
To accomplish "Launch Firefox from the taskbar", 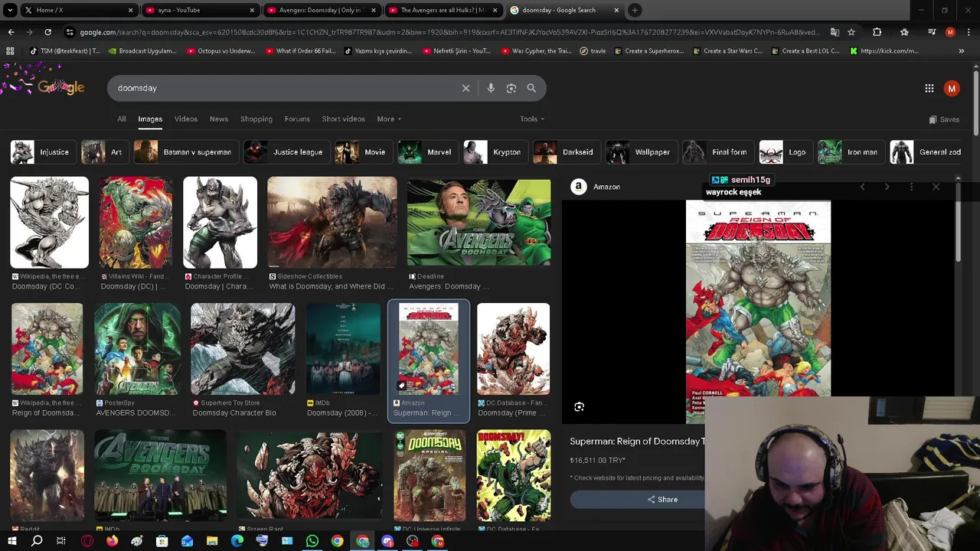I will coord(112,541).
